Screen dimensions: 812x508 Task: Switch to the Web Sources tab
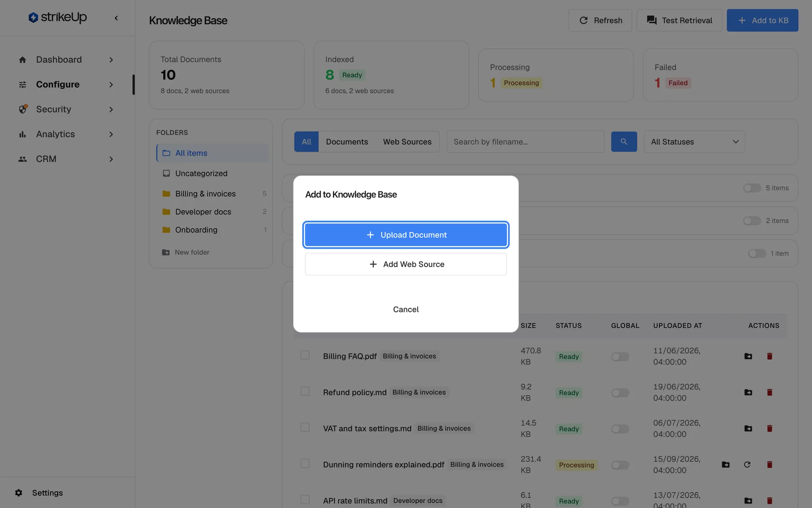[x=407, y=142]
